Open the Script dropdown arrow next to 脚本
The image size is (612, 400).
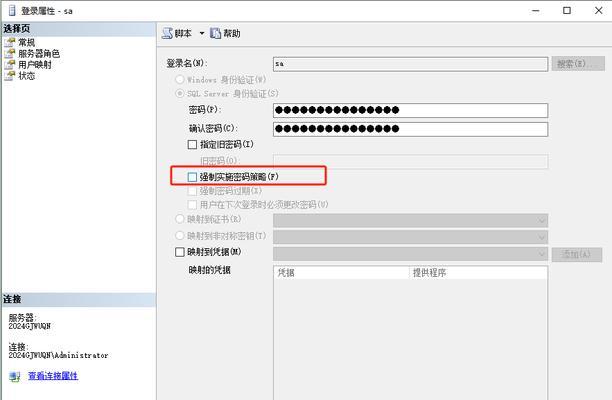tap(202, 34)
